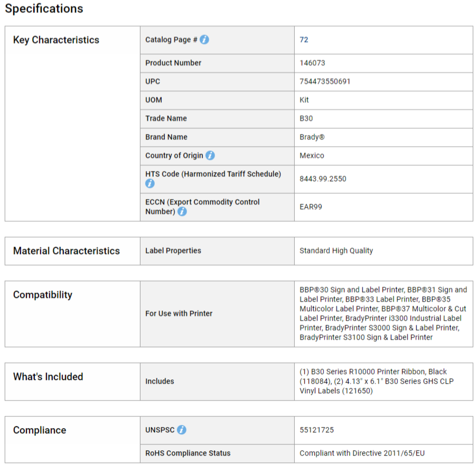The image size is (476, 464).
Task: Click the Label Properties label
Action: [173, 250]
